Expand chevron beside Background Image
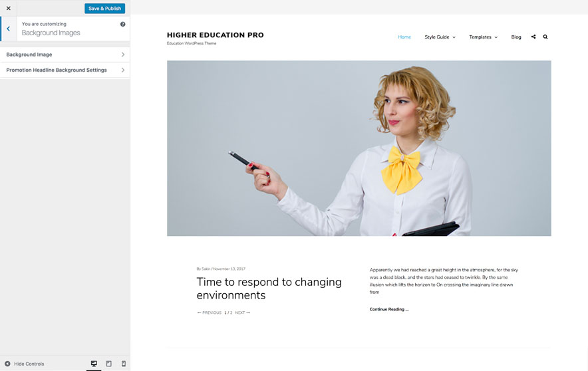This screenshot has height=371, width=588. point(122,55)
